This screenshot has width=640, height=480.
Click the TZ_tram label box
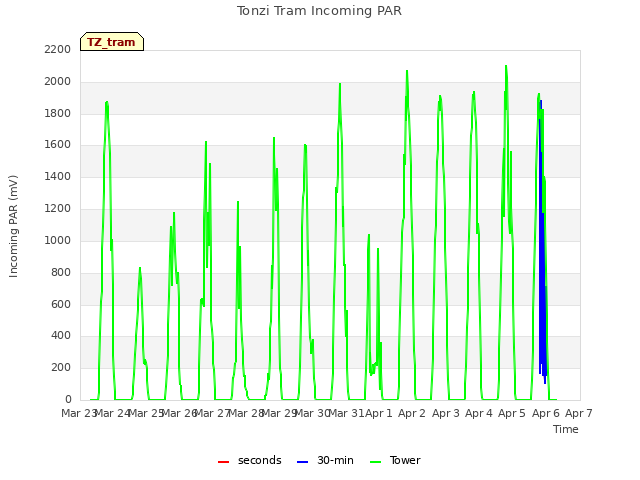pos(112,42)
